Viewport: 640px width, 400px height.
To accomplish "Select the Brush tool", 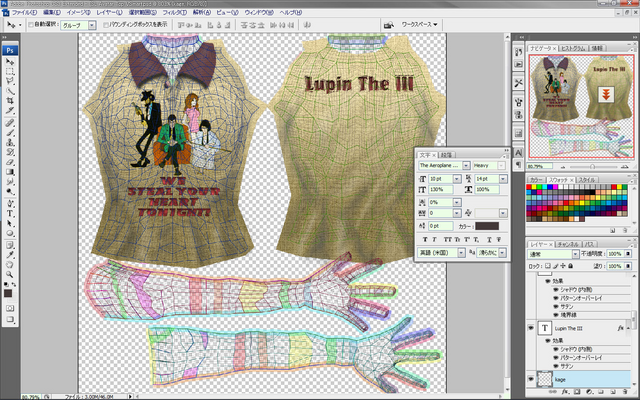I will pos(10,133).
